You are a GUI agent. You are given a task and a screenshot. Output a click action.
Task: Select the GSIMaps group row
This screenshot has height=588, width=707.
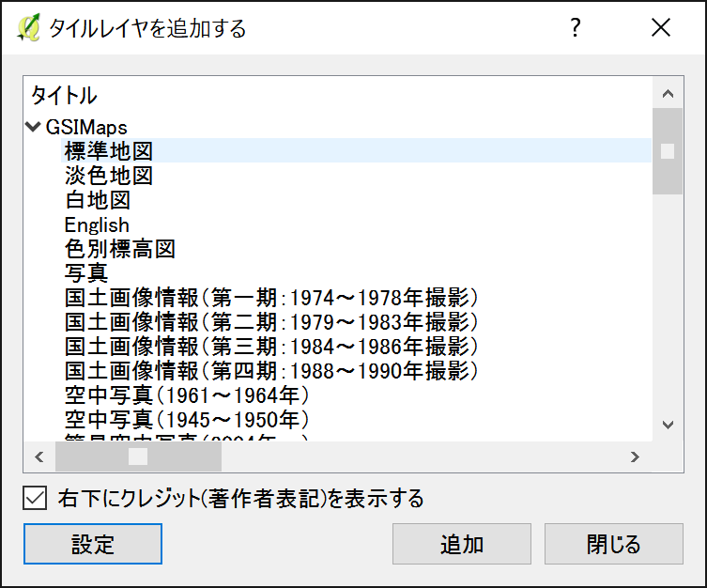click(x=86, y=127)
